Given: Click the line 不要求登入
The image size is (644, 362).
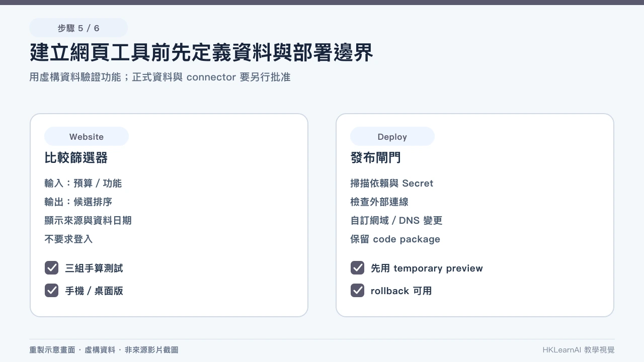Looking at the screenshot, I should coord(68,239).
